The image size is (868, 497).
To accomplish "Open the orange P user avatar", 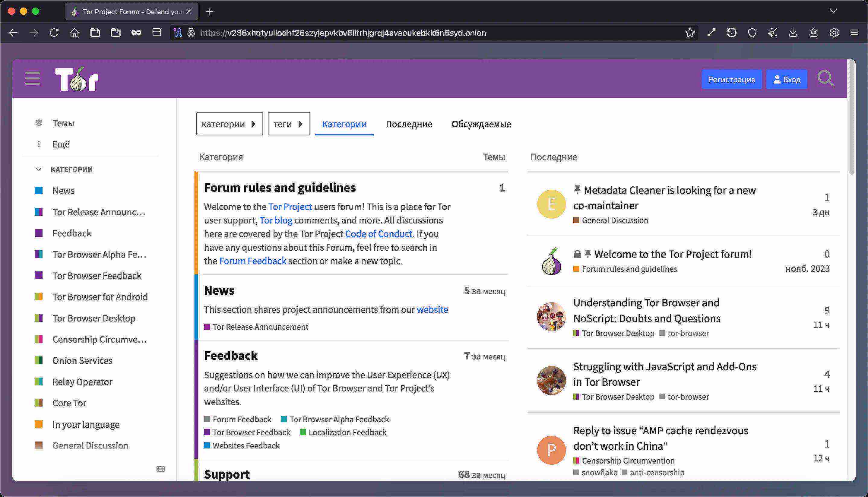I will coord(551,450).
